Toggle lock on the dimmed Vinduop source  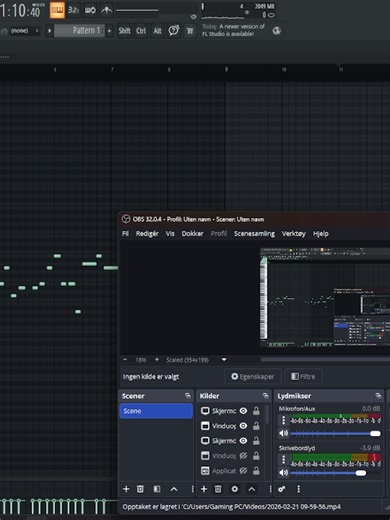coord(256,456)
